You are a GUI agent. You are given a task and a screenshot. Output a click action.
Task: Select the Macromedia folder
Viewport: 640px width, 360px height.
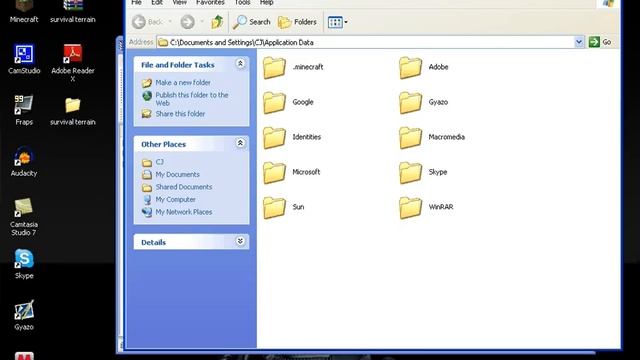click(432, 137)
